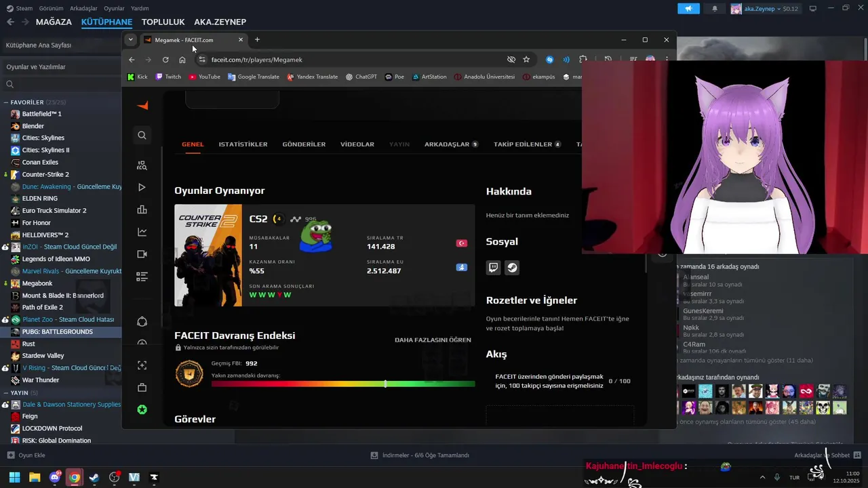The height and width of the screenshot is (488, 868).
Task: Open Steam notifications bell
Action: tap(715, 9)
